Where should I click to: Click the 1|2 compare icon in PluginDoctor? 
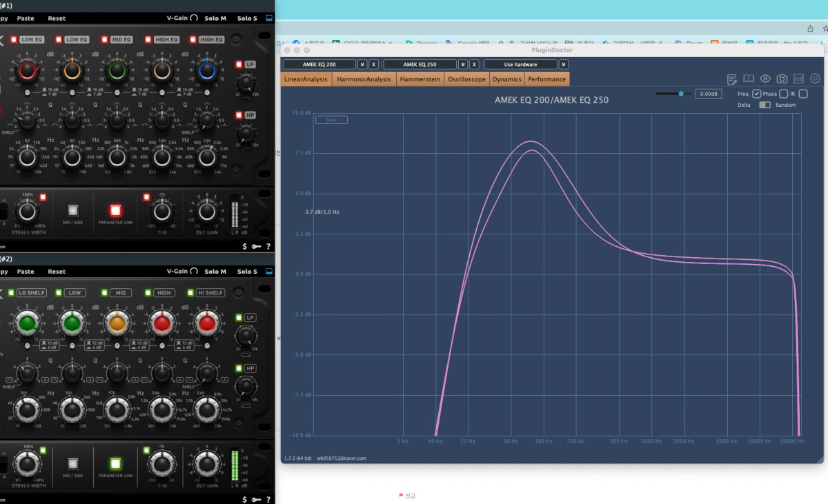(798, 79)
